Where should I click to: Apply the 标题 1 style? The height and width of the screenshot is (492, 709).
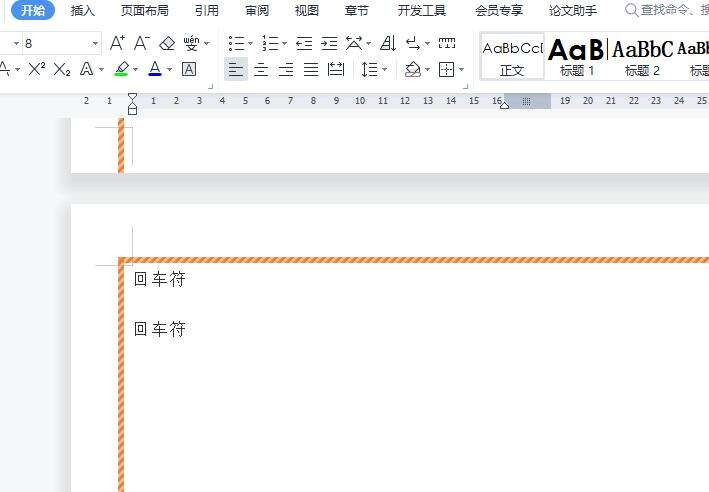[577, 57]
